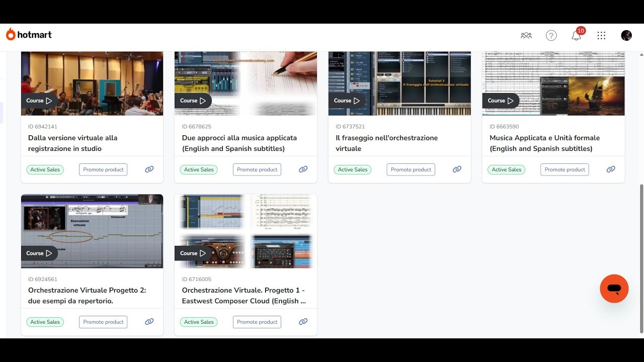Promote product Orchestrazione Virtuale Progetto 1
The width and height of the screenshot is (644, 362).
[257, 322]
